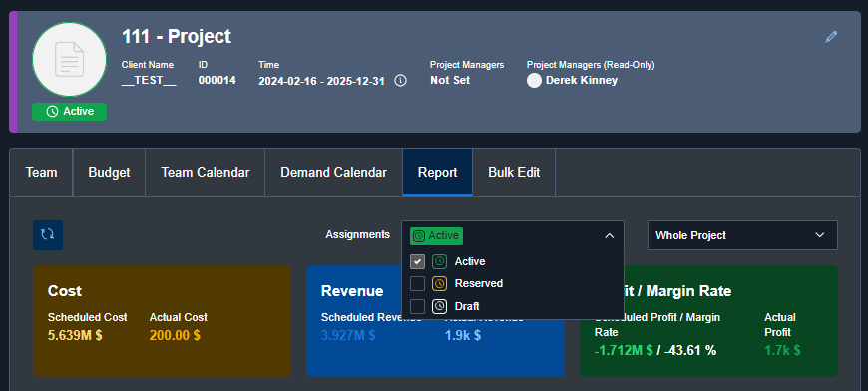The width and height of the screenshot is (868, 391).
Task: Uncheck the Active assignments checkbox
Action: 417,261
